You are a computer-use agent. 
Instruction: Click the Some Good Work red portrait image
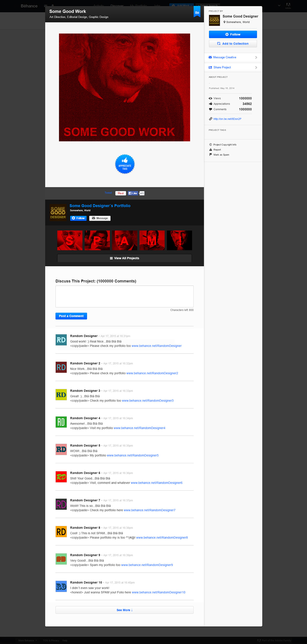pos(124,87)
